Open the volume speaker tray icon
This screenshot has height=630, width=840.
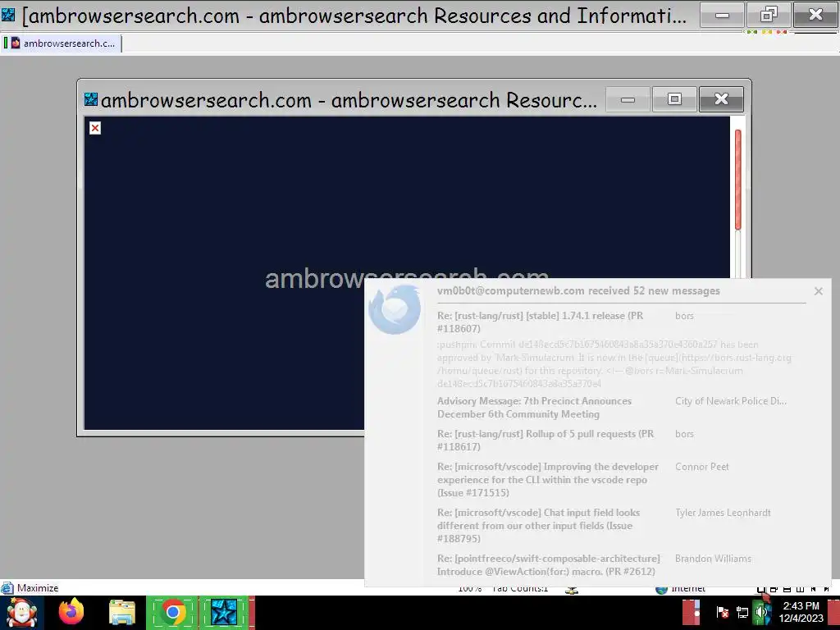pos(760,612)
